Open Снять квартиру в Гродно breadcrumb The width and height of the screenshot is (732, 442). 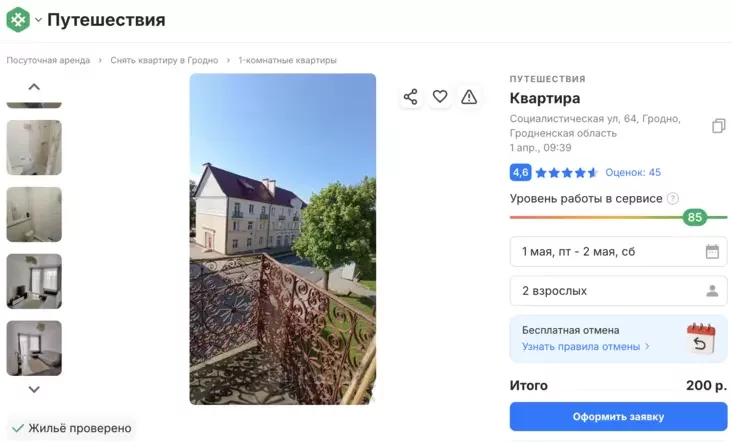(x=164, y=60)
